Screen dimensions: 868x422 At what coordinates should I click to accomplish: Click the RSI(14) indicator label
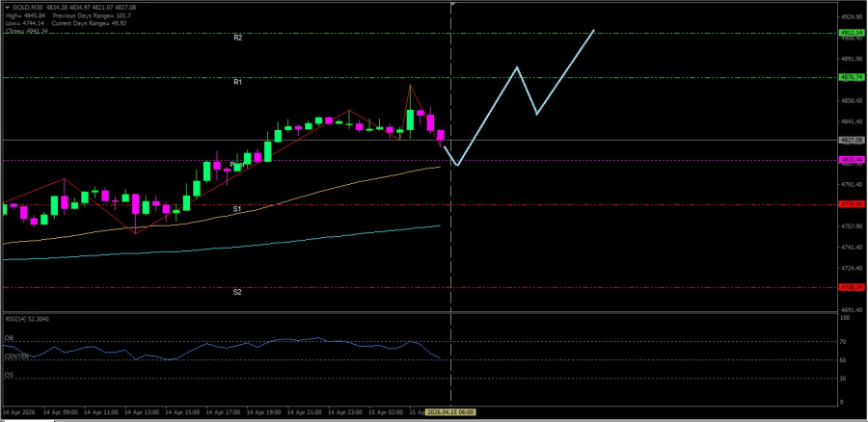pos(25,318)
